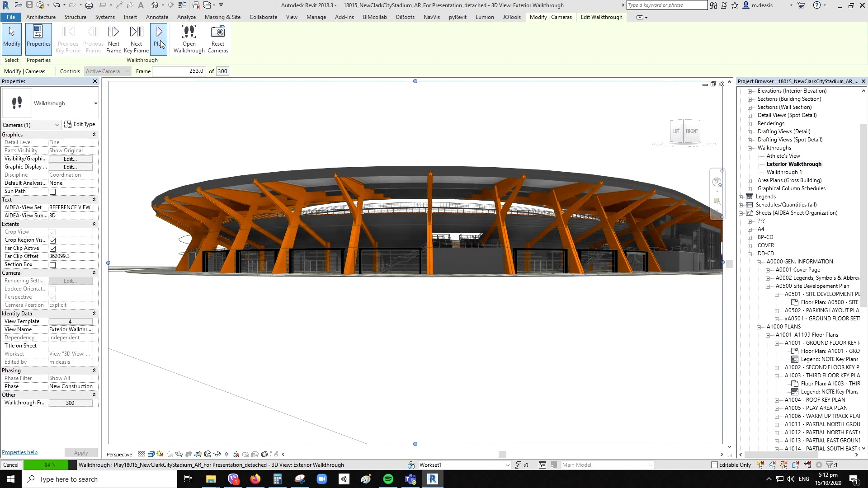Open Spotify from the taskbar
868x488 pixels.
[388, 479]
